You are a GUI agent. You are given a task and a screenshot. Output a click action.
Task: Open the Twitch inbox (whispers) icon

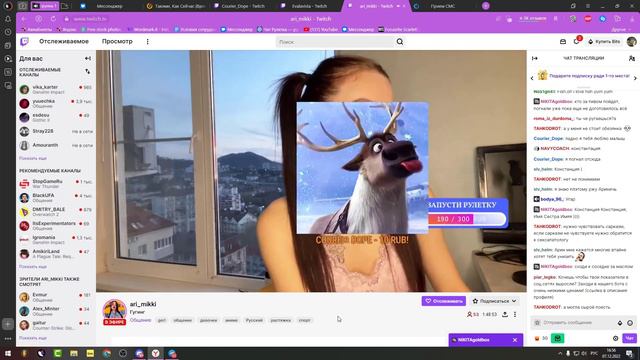tap(563, 42)
